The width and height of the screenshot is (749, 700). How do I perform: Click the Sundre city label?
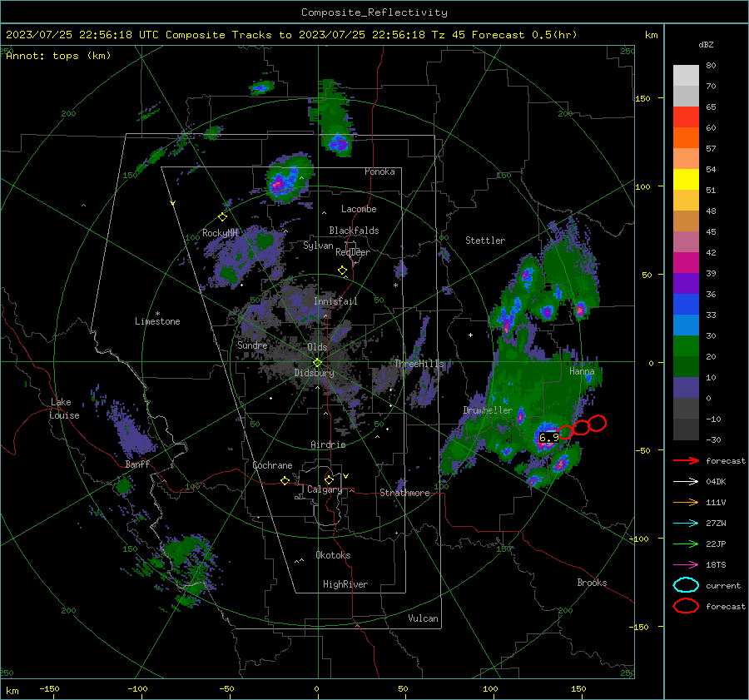pyautogui.click(x=252, y=345)
